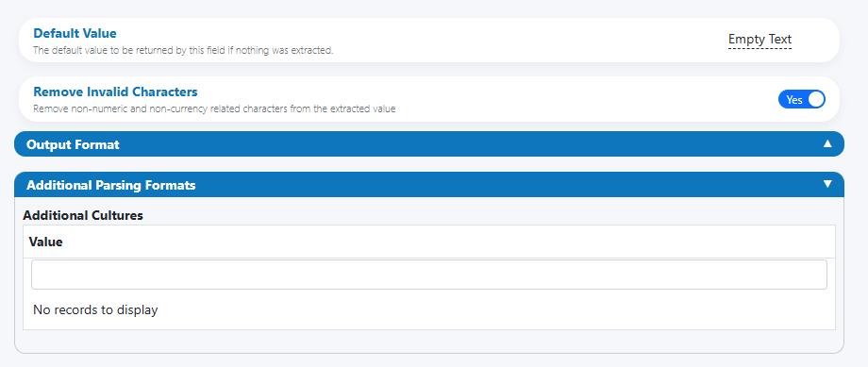Screen dimensions: 868x367
Task: Click the Remove Invalid Characters label
Action: pyautogui.click(x=115, y=92)
